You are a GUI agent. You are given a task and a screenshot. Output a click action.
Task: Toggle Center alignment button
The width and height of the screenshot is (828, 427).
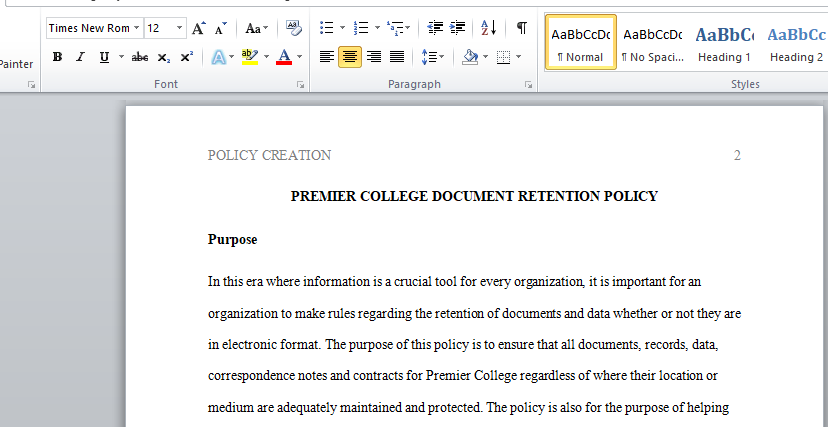350,56
